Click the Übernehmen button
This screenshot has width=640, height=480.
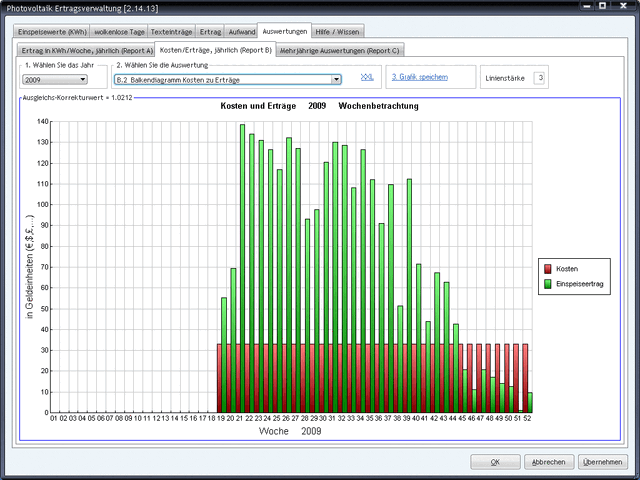(x=602, y=462)
